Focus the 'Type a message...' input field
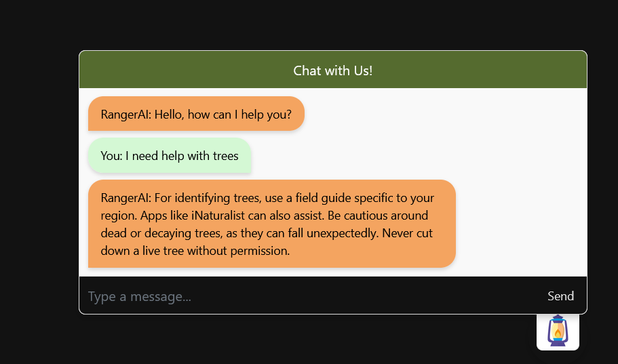618x364 pixels. pos(311,296)
